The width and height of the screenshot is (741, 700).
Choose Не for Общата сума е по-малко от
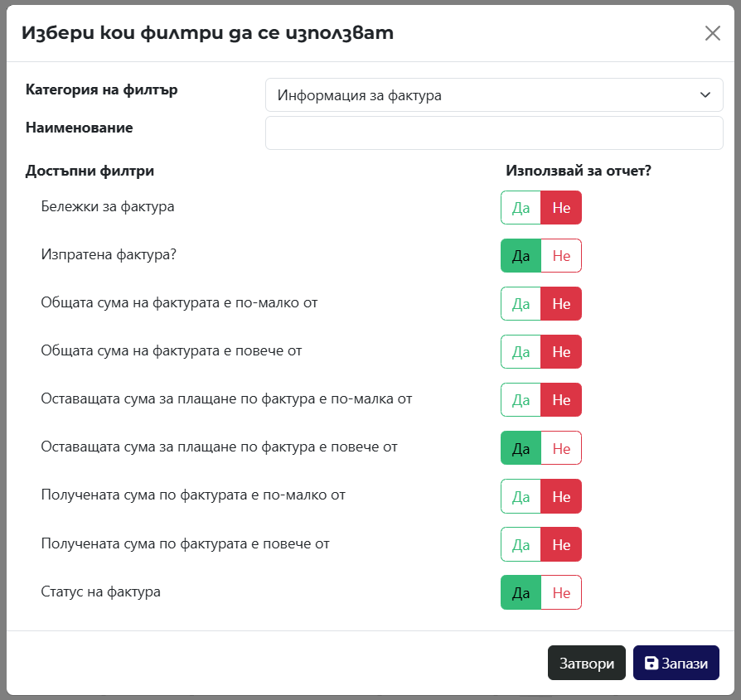[561, 304]
